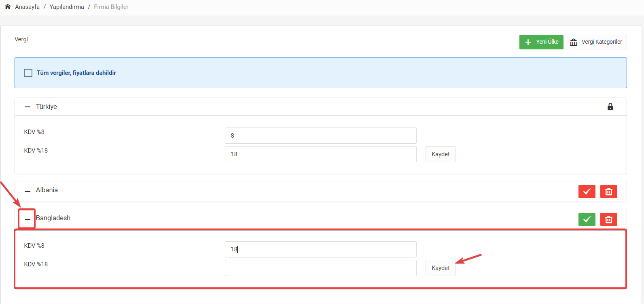Viewport: 644px width, 304px height.
Task: Click KDV %8 label under Bangladesh
Action: click(34, 246)
